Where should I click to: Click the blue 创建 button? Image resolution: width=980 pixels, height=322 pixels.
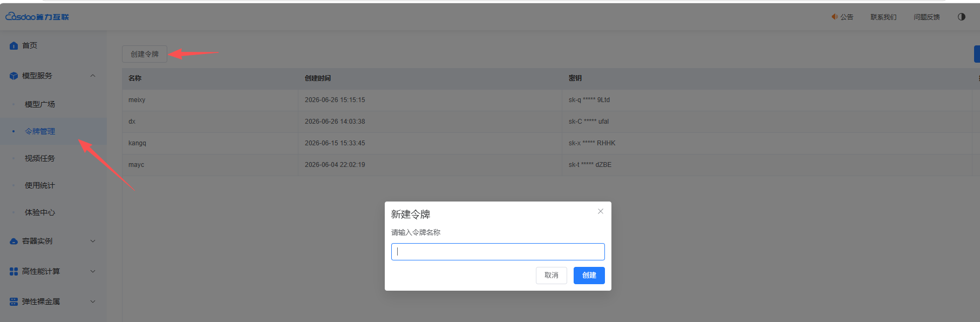[x=589, y=276]
